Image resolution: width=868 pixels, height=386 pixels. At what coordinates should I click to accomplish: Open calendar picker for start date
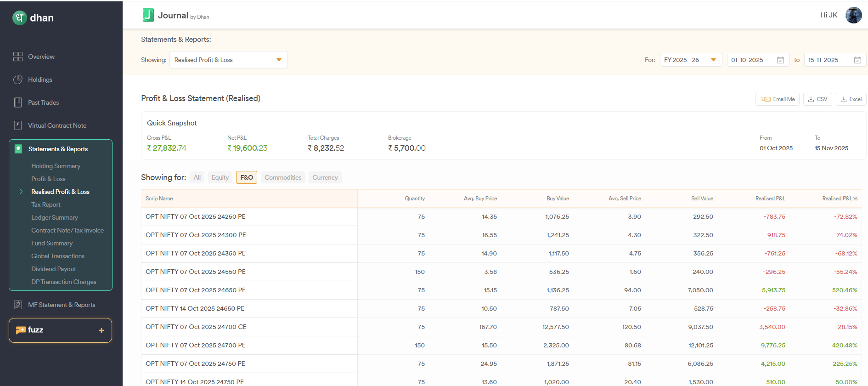click(x=780, y=60)
